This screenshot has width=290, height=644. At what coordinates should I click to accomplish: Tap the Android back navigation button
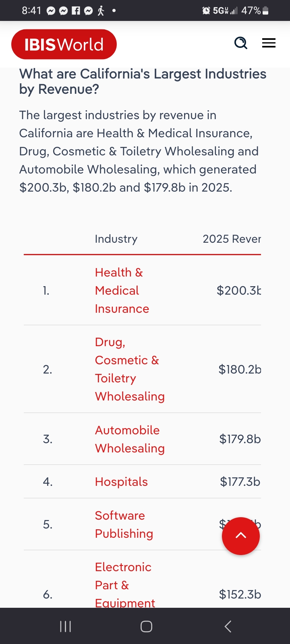click(228, 626)
